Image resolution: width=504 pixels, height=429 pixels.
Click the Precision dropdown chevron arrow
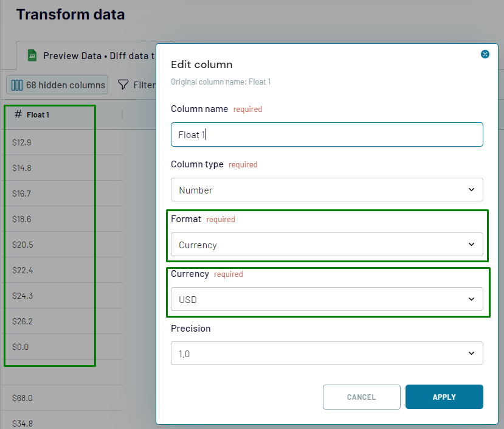point(471,354)
